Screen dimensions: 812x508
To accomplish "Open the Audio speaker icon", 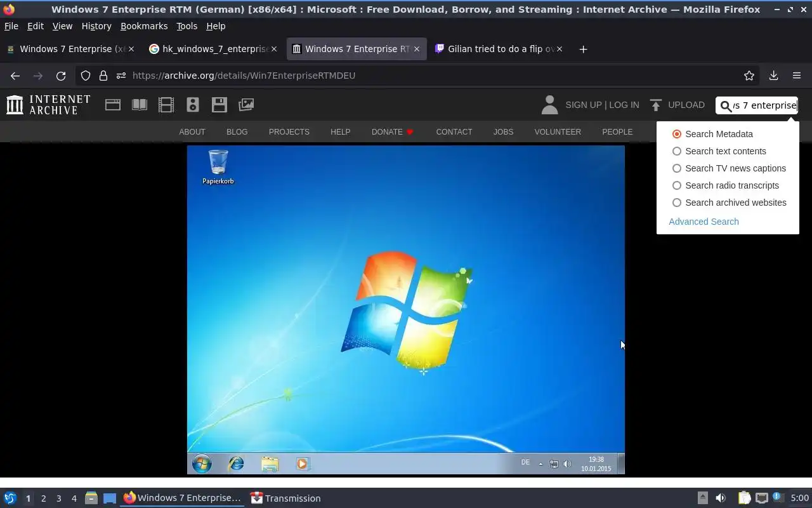I will (193, 105).
